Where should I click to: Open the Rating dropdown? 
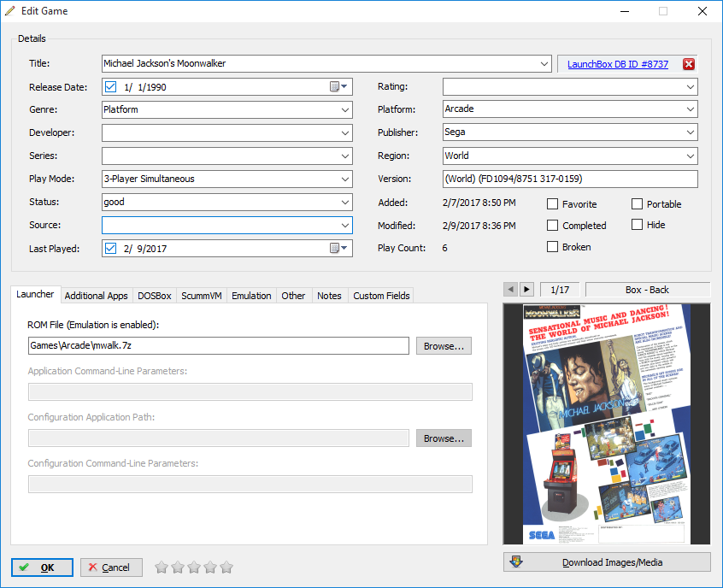pos(691,86)
